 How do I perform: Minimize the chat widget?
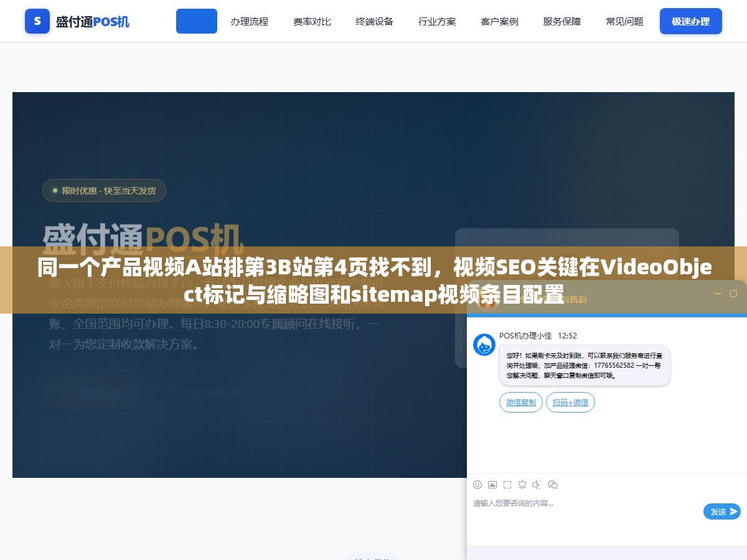click(x=716, y=294)
